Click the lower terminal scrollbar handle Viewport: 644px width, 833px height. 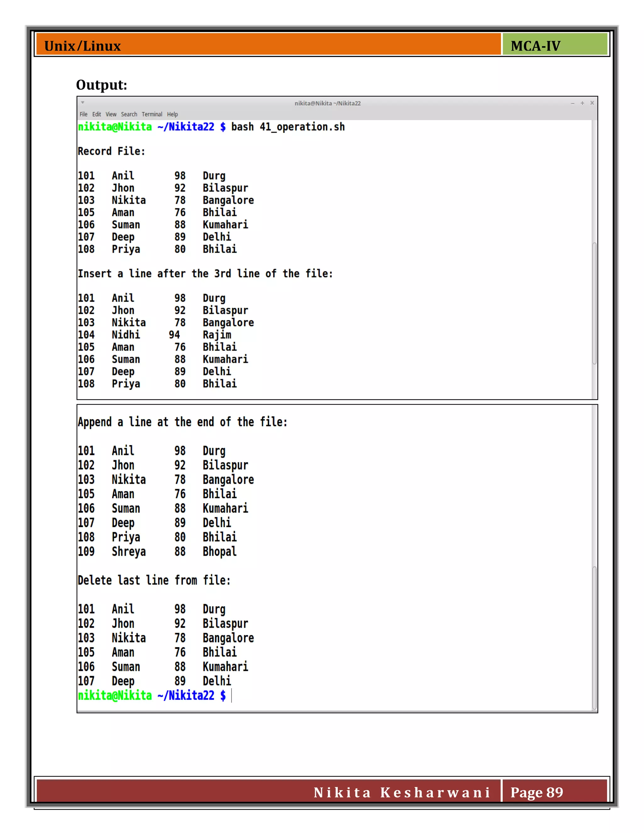point(594,638)
